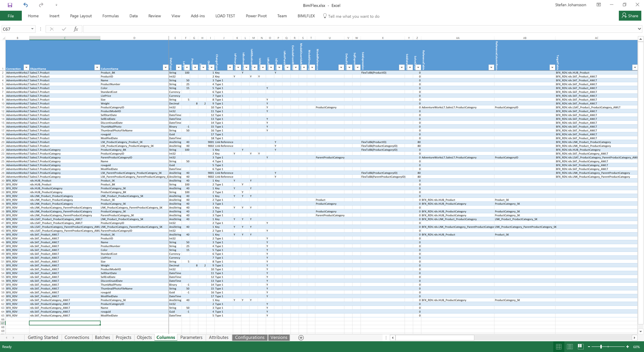Switch to the Configurations sheet
This screenshot has height=352, width=644.
click(250, 338)
